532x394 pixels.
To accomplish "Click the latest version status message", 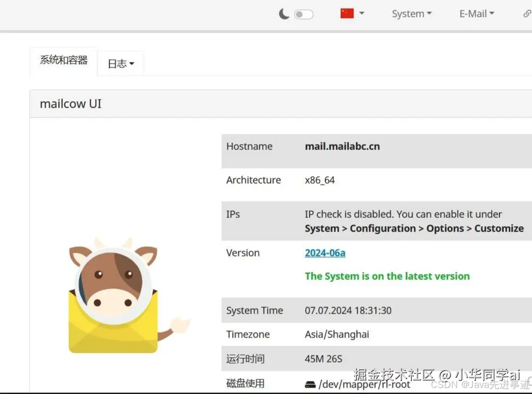I will point(387,276).
